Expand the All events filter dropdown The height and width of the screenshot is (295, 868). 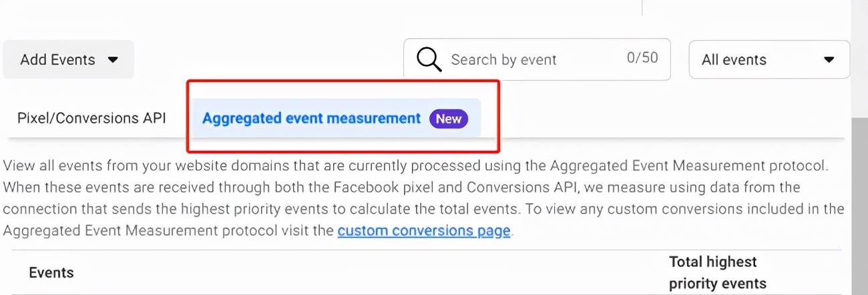pyautogui.click(x=769, y=59)
